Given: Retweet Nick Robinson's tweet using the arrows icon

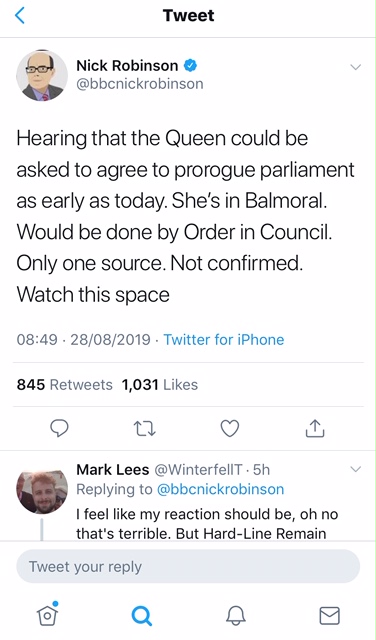Looking at the screenshot, I should click(x=145, y=429).
